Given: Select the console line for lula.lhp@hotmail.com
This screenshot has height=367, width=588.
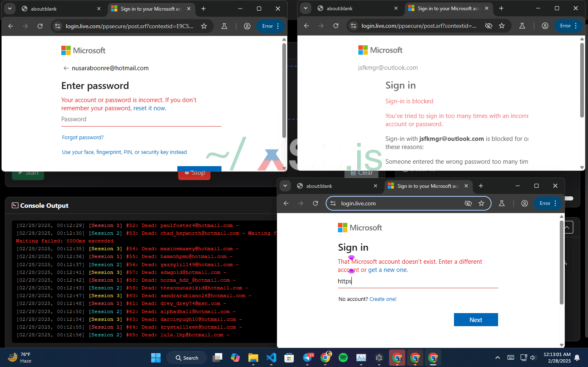Looking at the screenshot, I should click(123, 335).
